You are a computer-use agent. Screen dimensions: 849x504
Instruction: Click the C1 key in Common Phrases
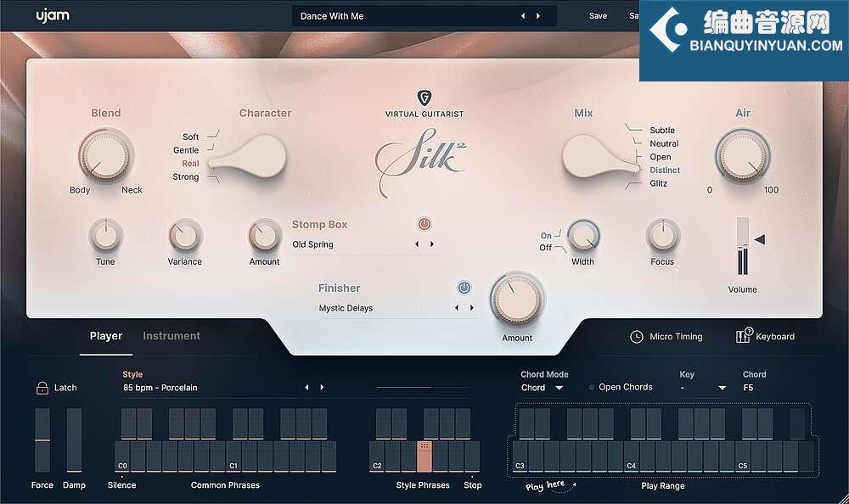tap(233, 456)
